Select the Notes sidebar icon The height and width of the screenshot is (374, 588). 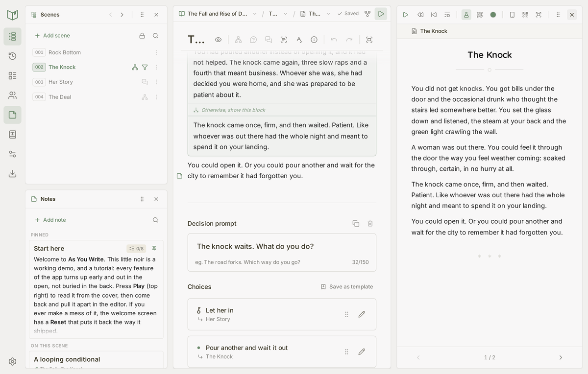click(x=12, y=115)
